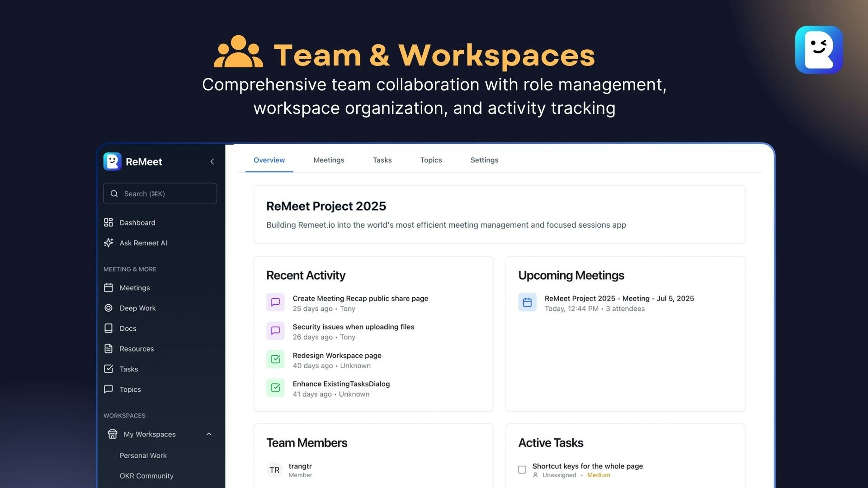
Task: Switch to the Meetings tab
Action: click(x=329, y=160)
